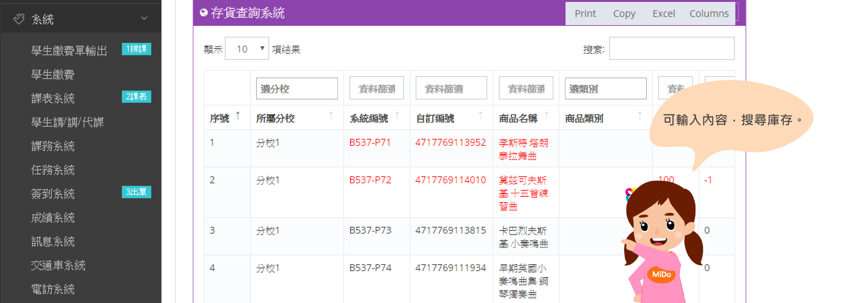Image resolution: width=868 pixels, height=303 pixels.
Task: Click the hand icon beside 系統 menu
Action: click(x=19, y=19)
